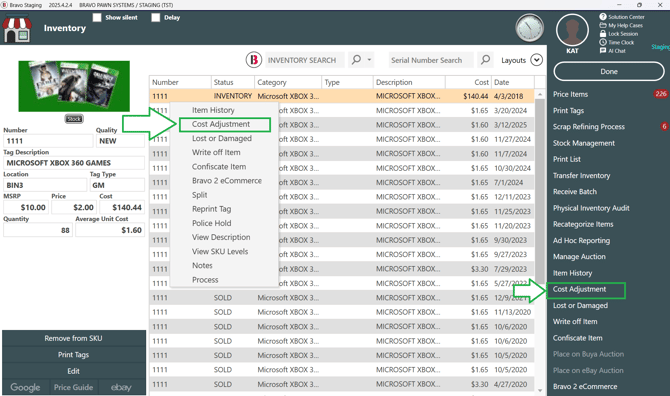Click the INVENTORY SEARCH field
This screenshot has height=396, width=670.
(304, 60)
